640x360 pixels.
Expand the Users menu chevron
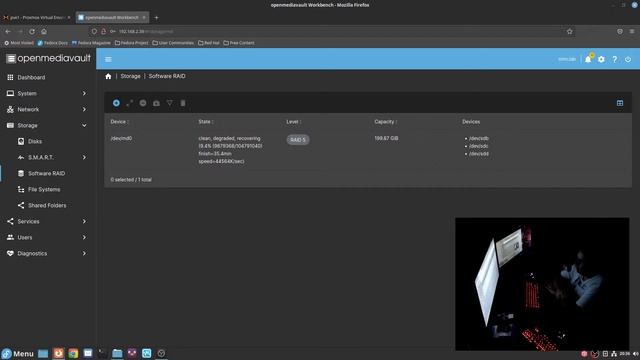84,238
